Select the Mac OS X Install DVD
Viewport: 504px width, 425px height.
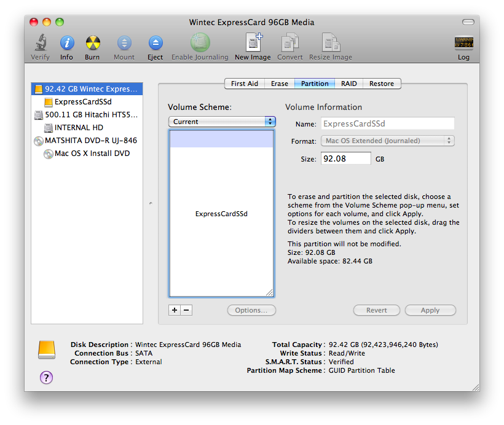point(87,153)
